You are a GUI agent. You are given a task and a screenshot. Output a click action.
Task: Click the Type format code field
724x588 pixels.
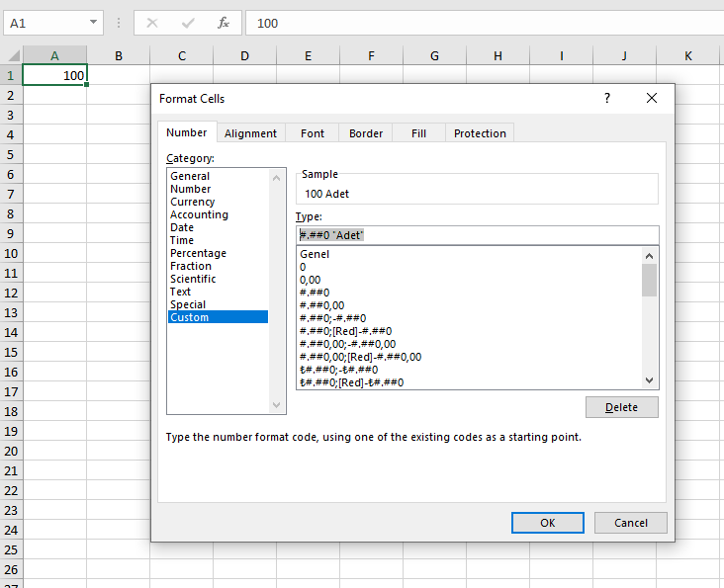click(x=475, y=234)
